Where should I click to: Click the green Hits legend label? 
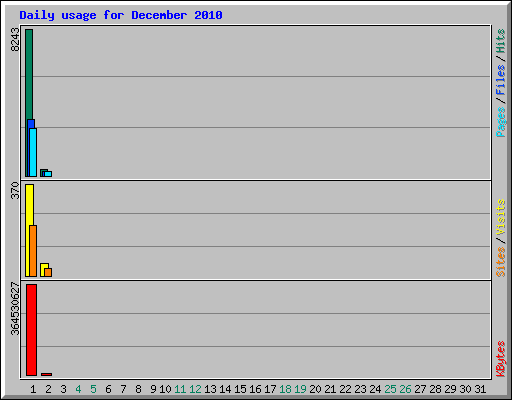(x=501, y=41)
